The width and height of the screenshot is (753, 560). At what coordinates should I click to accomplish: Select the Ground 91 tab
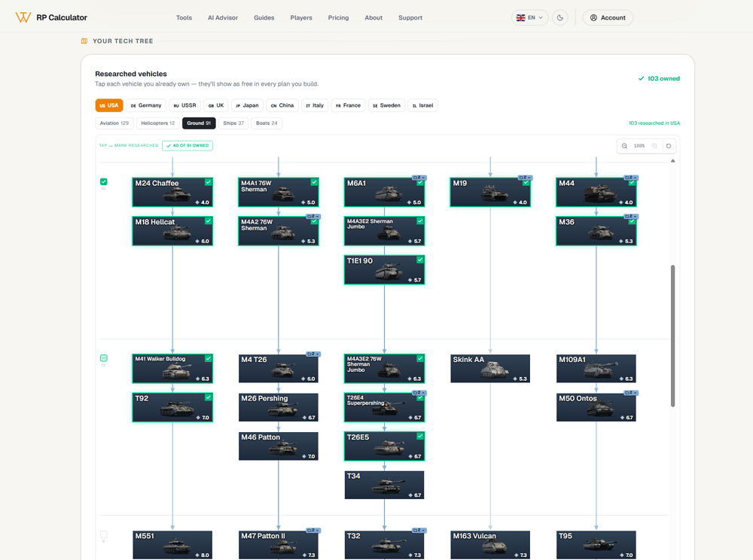[x=199, y=123]
